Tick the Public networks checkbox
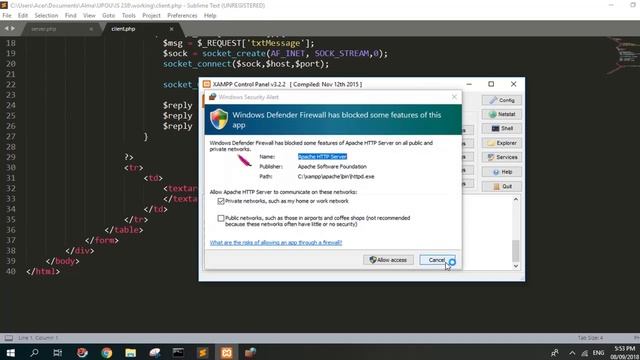This screenshot has height=360, width=640. click(221, 218)
